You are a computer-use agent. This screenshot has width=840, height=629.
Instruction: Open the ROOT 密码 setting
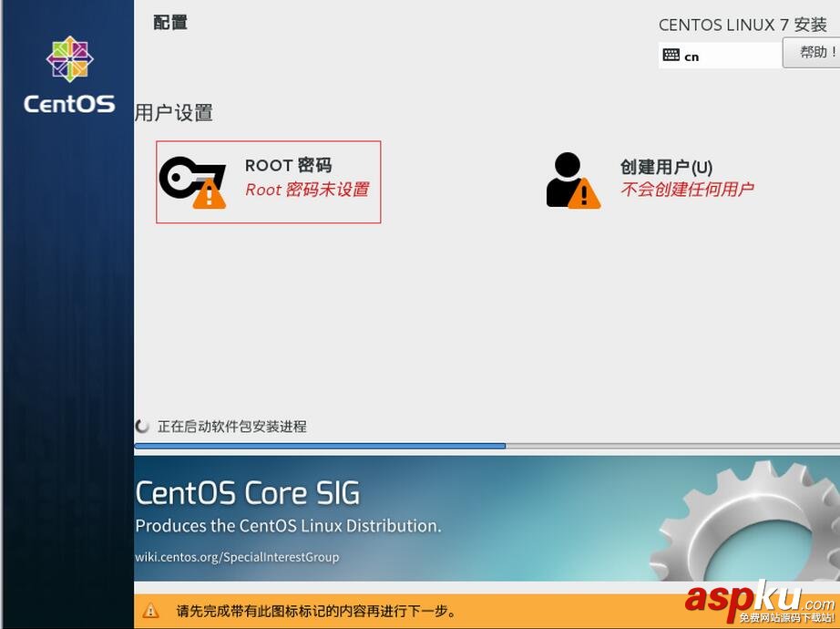pyautogui.click(x=269, y=181)
